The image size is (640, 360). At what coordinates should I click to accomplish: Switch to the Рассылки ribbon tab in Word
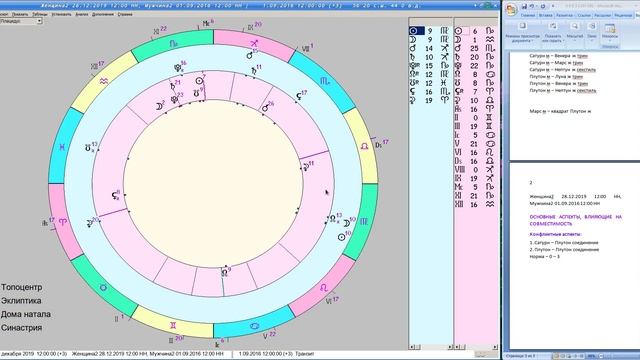602,16
